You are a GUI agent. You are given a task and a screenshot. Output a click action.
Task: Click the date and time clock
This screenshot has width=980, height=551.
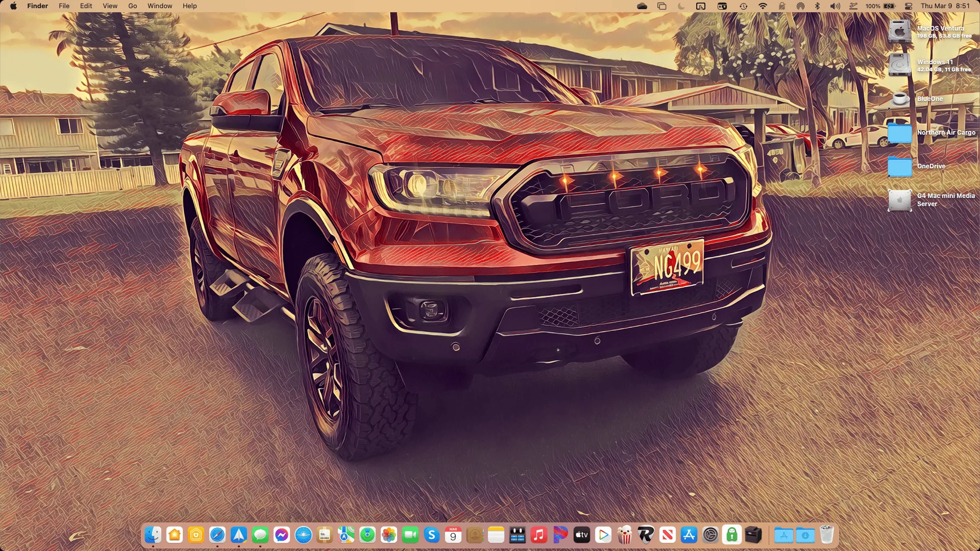point(945,6)
